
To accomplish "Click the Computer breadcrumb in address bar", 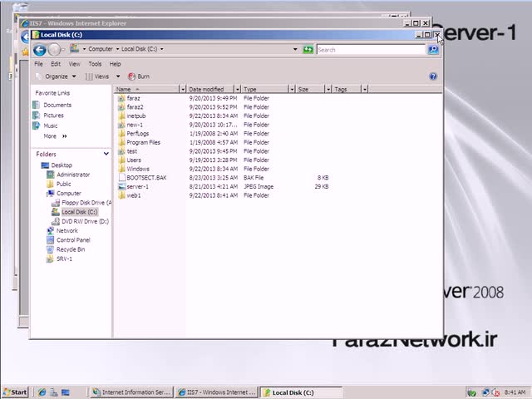I will [101, 49].
